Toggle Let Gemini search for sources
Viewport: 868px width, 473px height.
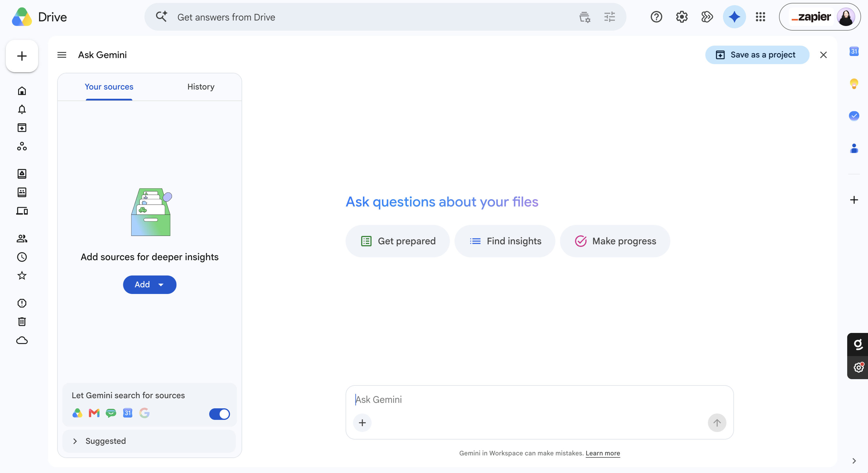[x=219, y=414]
